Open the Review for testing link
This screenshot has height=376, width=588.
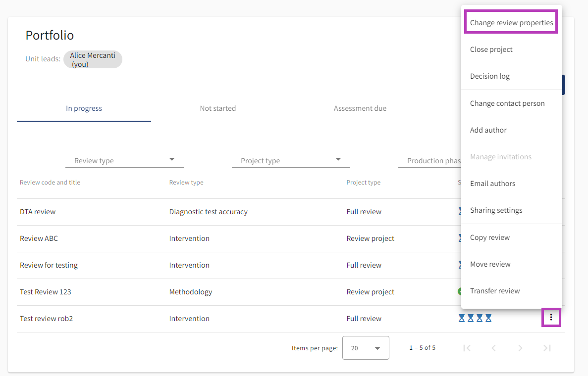[49, 265]
